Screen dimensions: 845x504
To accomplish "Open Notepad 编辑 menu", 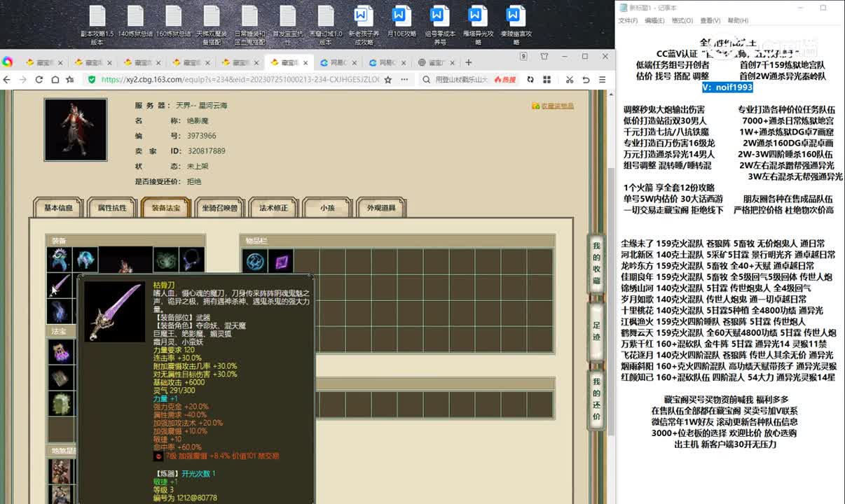I will click(654, 21).
